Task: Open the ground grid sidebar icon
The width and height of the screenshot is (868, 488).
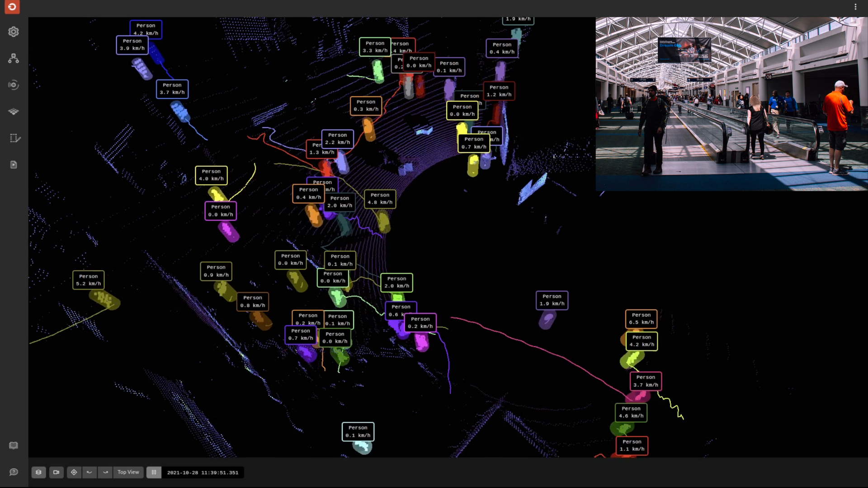Action: pyautogui.click(x=14, y=111)
